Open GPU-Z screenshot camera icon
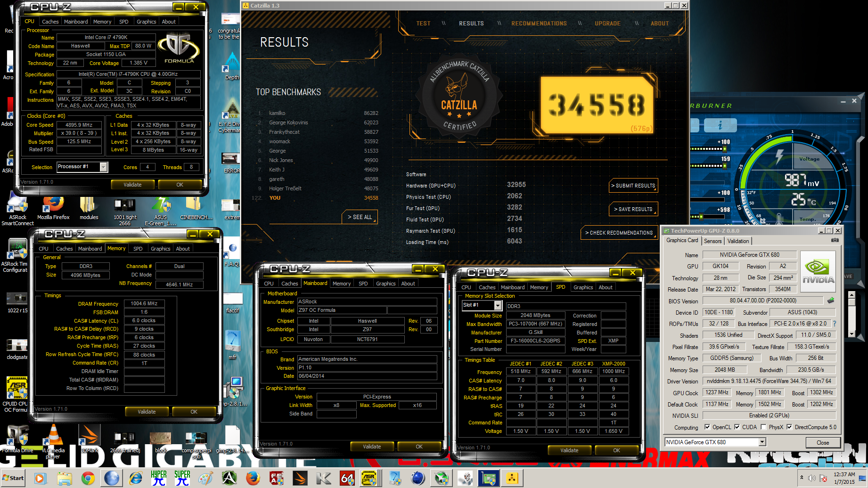Screen dimensions: 868x488 point(835,240)
